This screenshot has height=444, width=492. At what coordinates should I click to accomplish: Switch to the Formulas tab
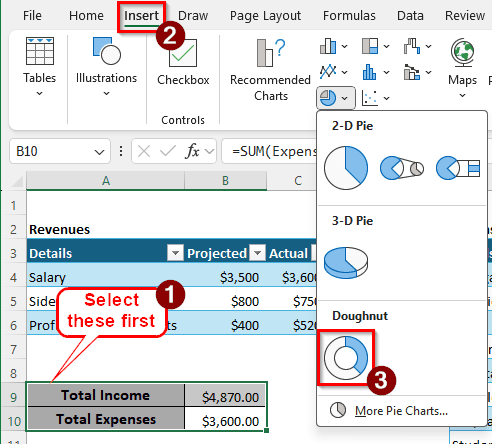(349, 16)
